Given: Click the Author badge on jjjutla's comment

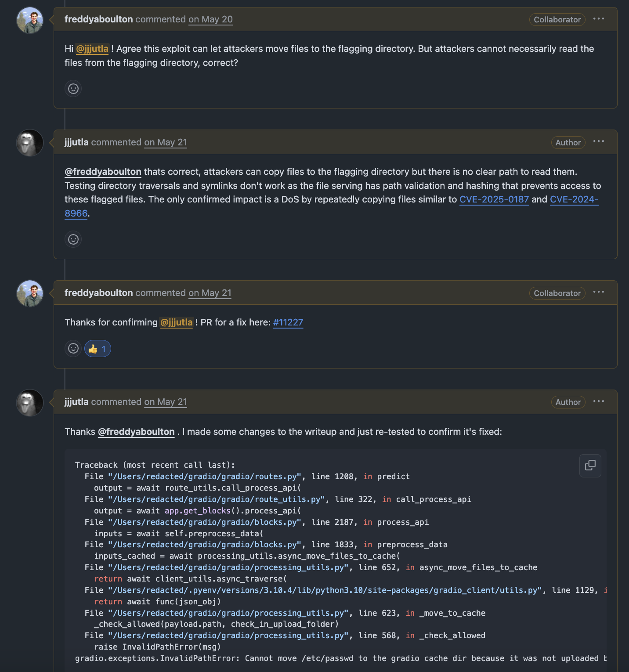Looking at the screenshot, I should coord(568,142).
